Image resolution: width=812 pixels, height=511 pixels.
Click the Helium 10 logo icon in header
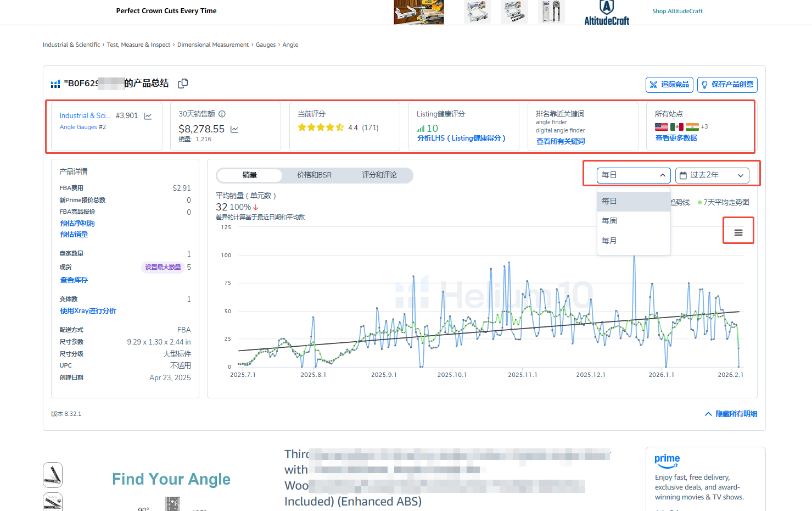pos(55,84)
